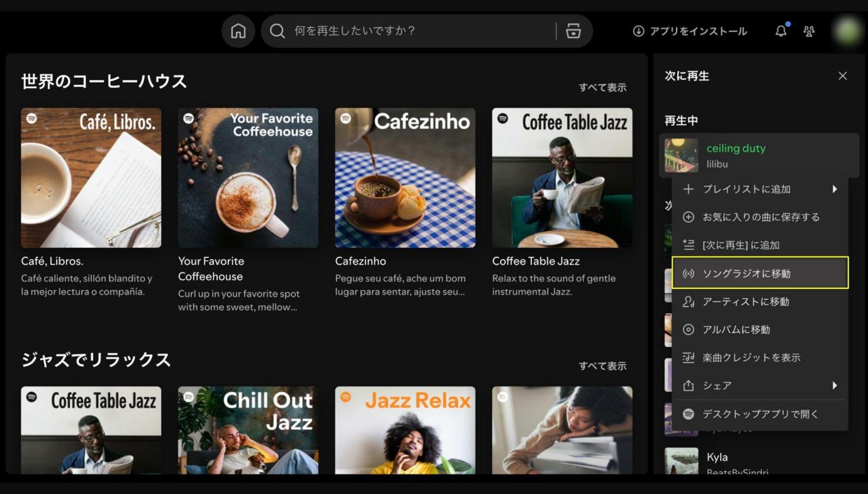This screenshot has width=868, height=494.
Task: Click Spotify logo icon next to デスクトップアプリで開く
Action: [689, 414]
